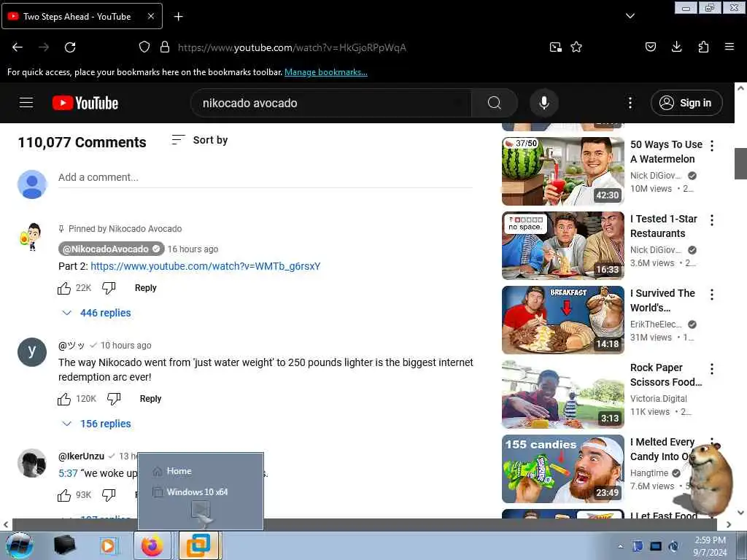The image size is (747, 560).
Task: Open Firefox application hamburger menu
Action: coord(729,47)
